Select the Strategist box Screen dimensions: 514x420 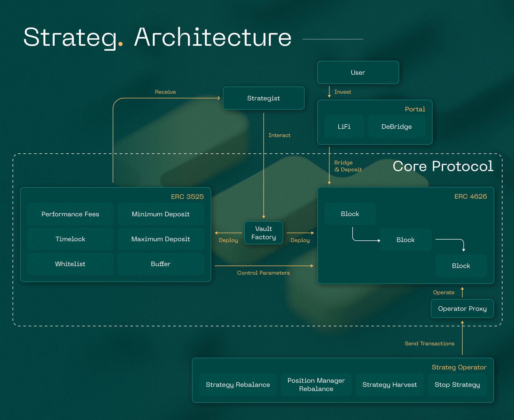tap(263, 98)
